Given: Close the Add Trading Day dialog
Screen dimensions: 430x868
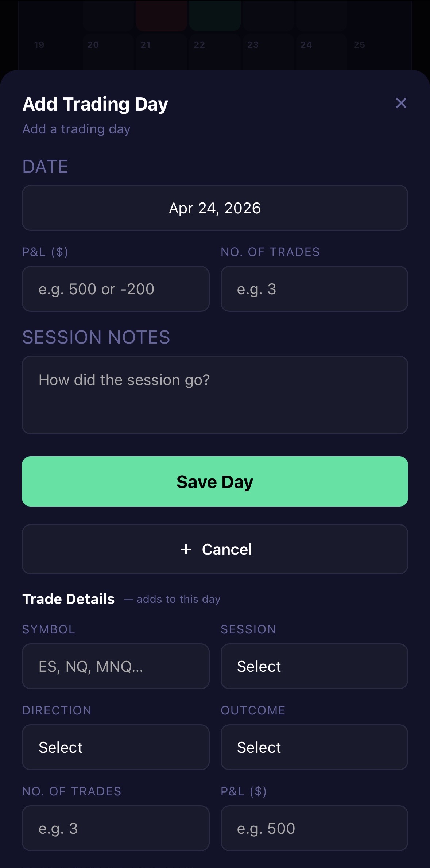Looking at the screenshot, I should pos(401,103).
